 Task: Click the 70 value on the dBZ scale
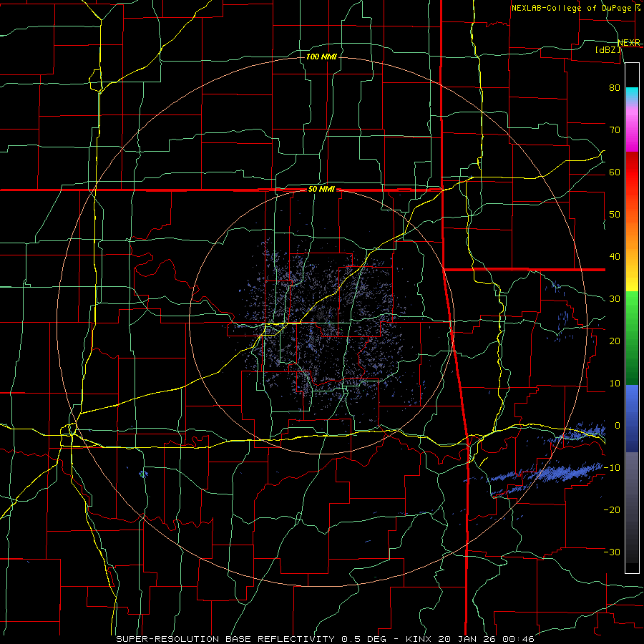(615, 130)
